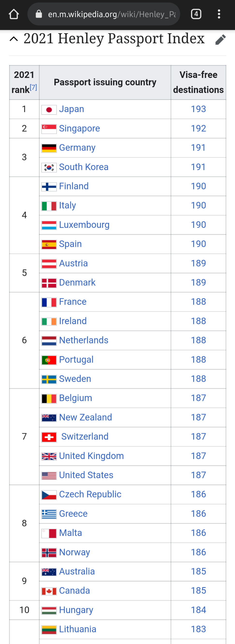
Task: Follow the South Korea link
Action: pos(84,167)
